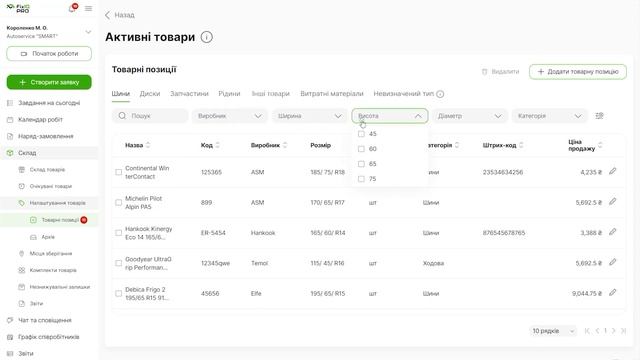This screenshot has height=360, width=640.
Task: Switch to the Диски tab
Action: point(150,94)
